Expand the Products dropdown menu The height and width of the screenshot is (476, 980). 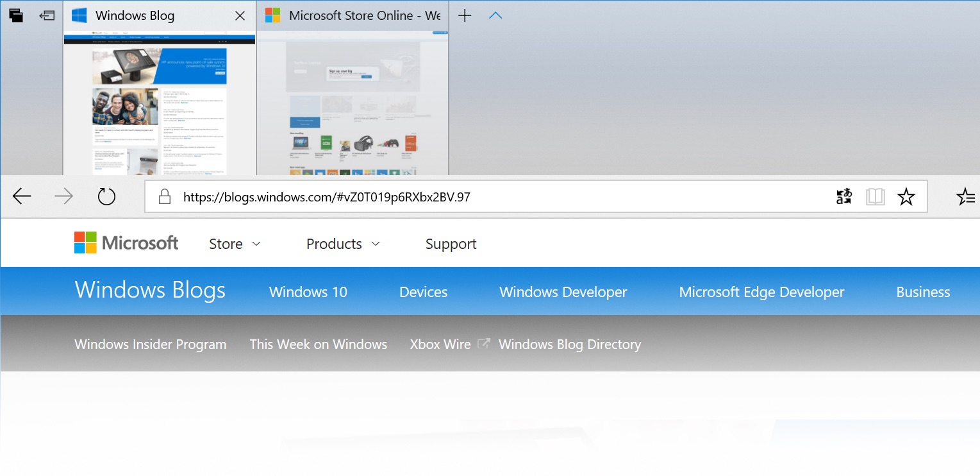tap(344, 244)
